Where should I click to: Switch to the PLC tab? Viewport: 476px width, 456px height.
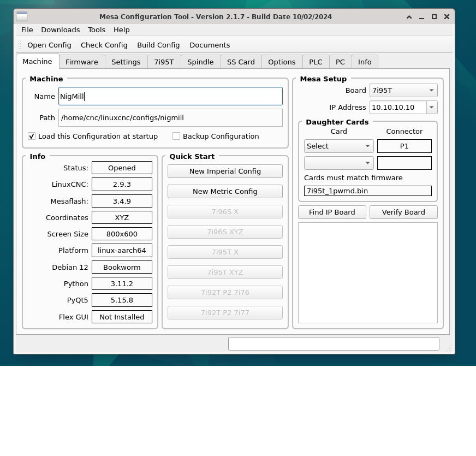pos(316,62)
